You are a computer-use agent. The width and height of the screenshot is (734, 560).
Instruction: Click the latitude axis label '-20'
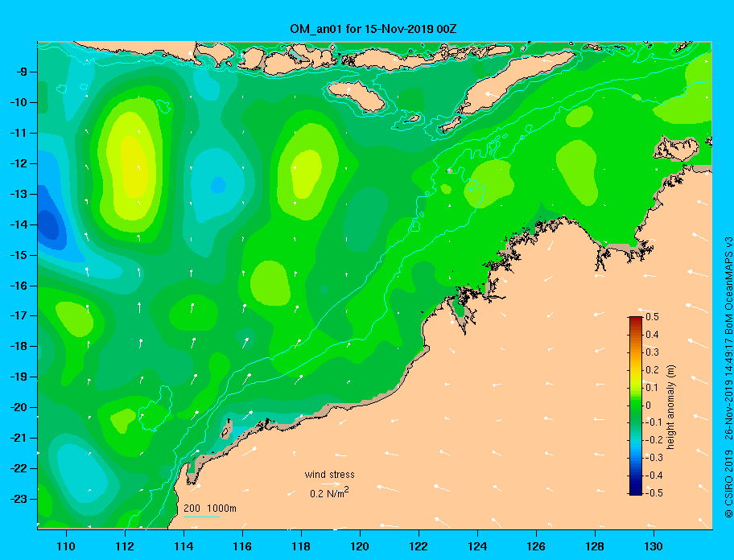pyautogui.click(x=19, y=407)
